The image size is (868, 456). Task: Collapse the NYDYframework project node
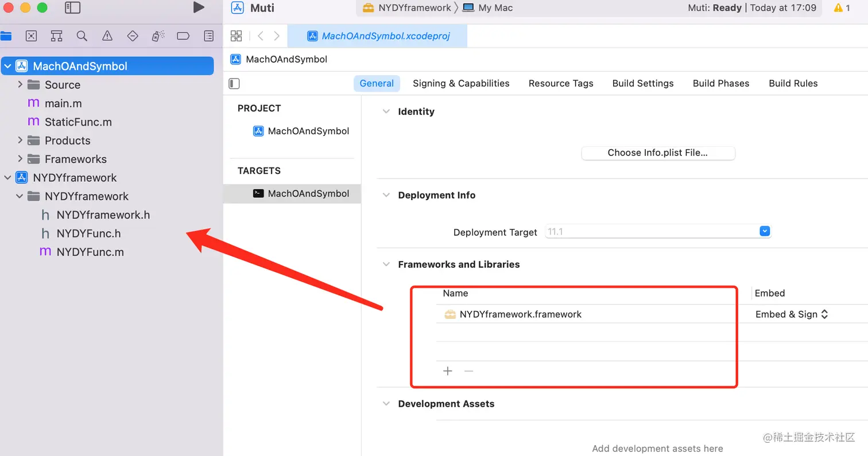click(x=7, y=178)
